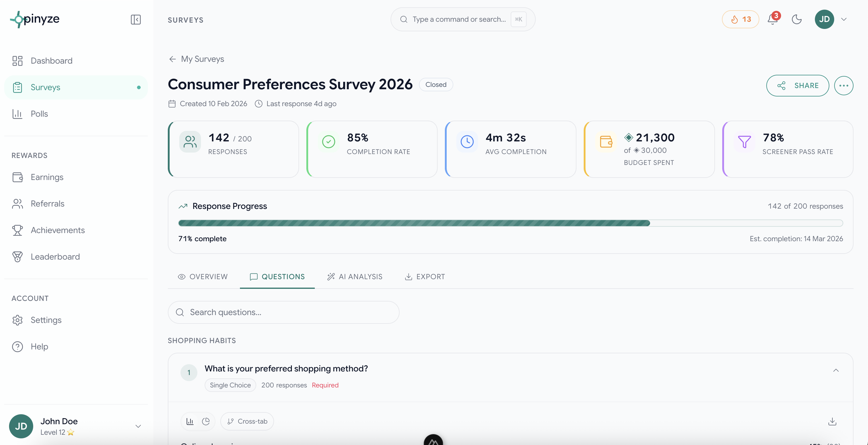The image size is (868, 445).
Task: Open the profile dropdown next to JD avatar
Action: point(844,19)
